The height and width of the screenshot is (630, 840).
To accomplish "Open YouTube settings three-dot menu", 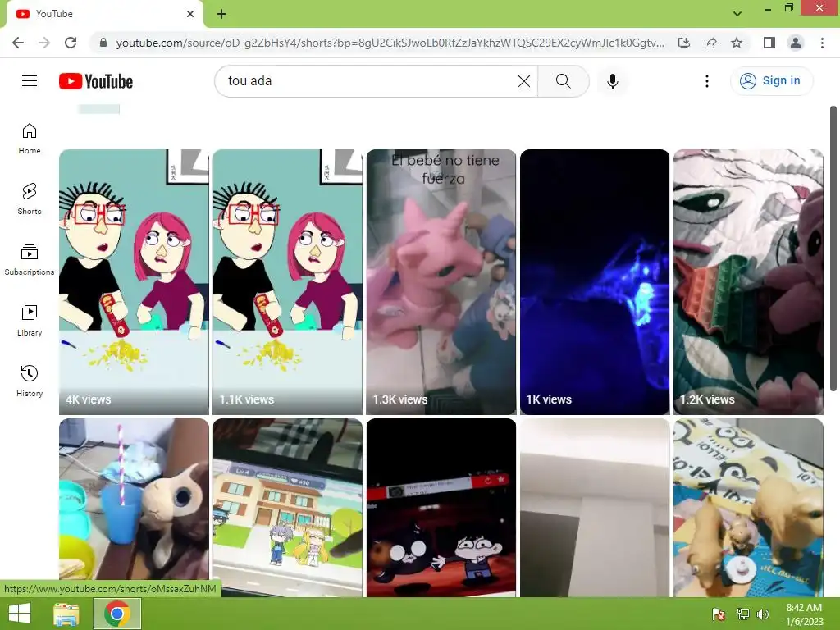I will (706, 81).
